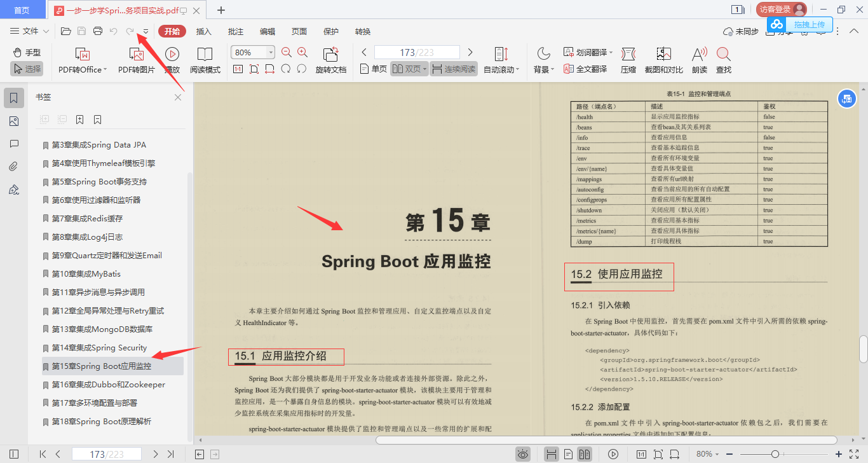
Task: Zoom out with the minus magnifier icon
Action: pos(287,52)
